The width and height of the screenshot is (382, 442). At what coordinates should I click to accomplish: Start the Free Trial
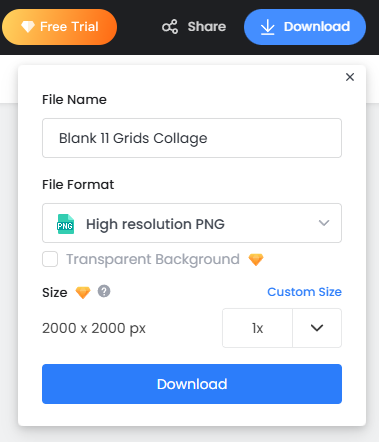coord(60,27)
